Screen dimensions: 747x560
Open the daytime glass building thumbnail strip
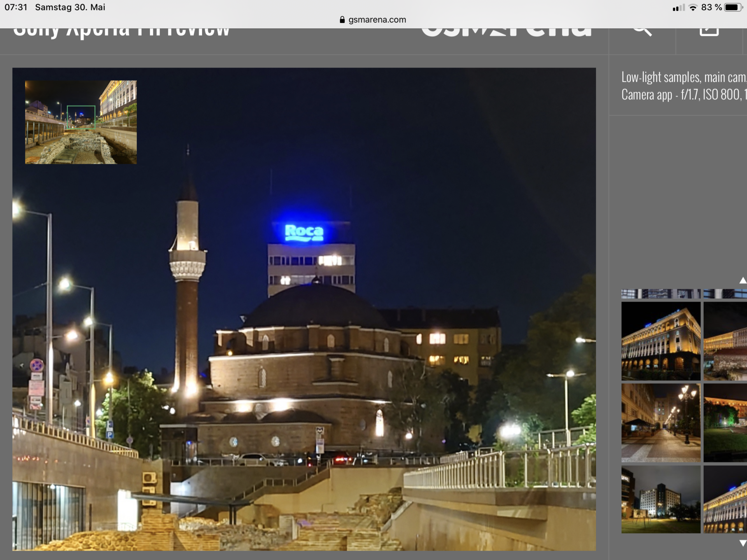pos(661,294)
